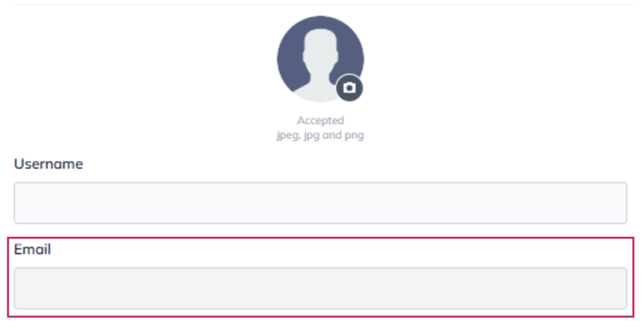Screen dimensions: 644x324
Task: Focus the Email input field
Action: pos(320,288)
